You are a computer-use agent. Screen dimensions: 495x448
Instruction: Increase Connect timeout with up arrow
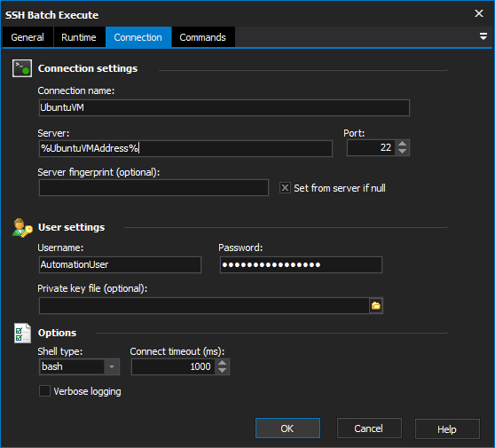(x=223, y=363)
